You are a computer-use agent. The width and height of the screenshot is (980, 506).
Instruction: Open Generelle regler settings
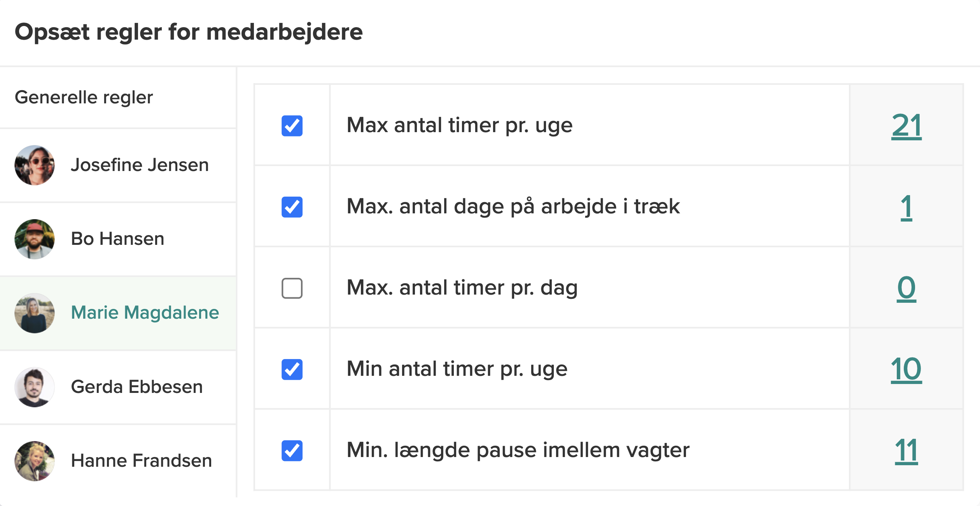click(83, 97)
